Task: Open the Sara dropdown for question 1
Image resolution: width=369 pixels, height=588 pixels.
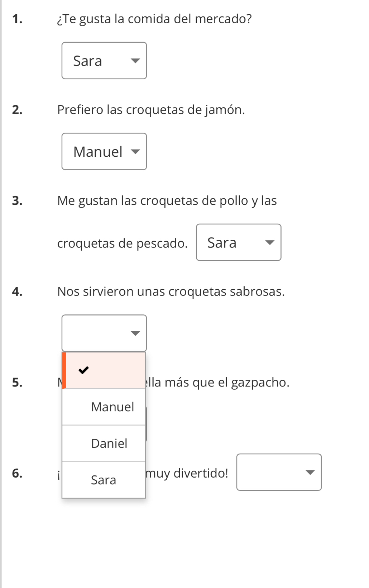Action: (x=104, y=61)
